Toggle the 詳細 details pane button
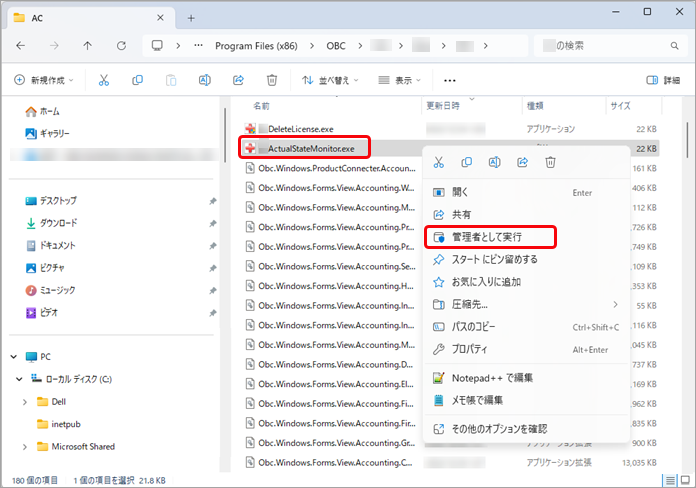Image resolution: width=696 pixels, height=488 pixels. [x=663, y=80]
